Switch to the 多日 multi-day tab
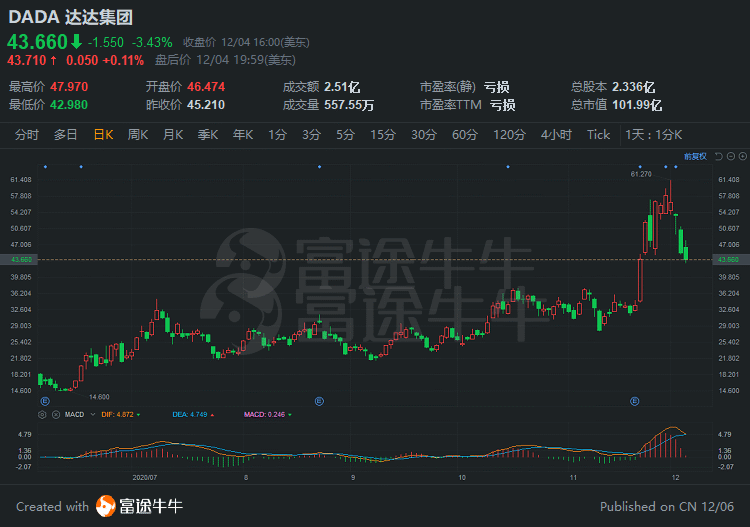 click(66, 135)
